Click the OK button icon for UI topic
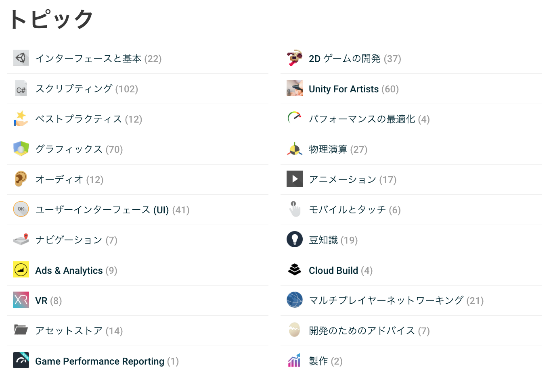Viewport: 553px width, 392px height. click(21, 209)
